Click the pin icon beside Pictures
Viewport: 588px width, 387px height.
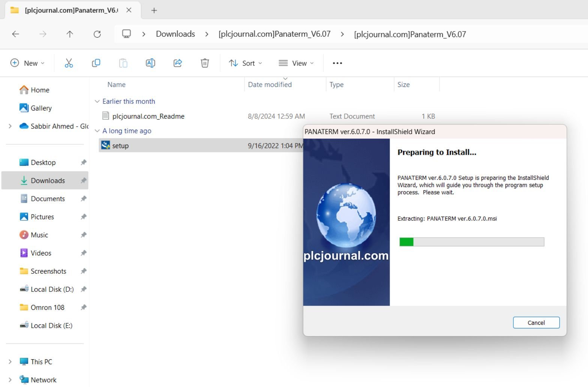click(x=83, y=217)
